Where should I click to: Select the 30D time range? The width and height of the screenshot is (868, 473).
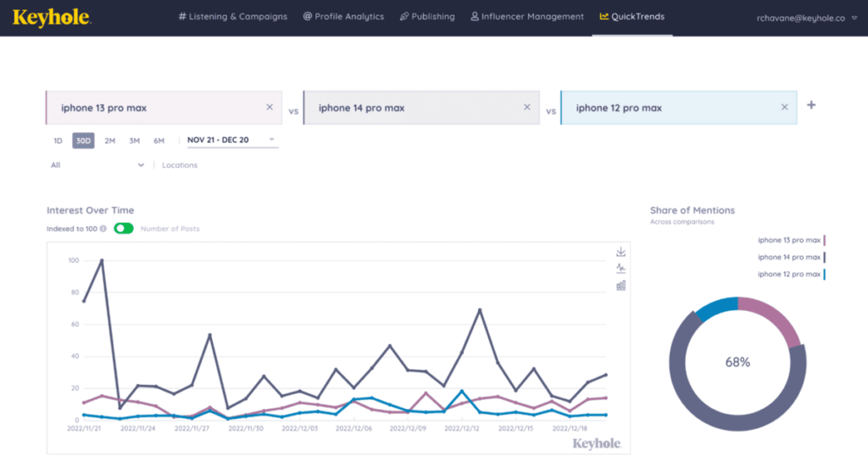(83, 141)
